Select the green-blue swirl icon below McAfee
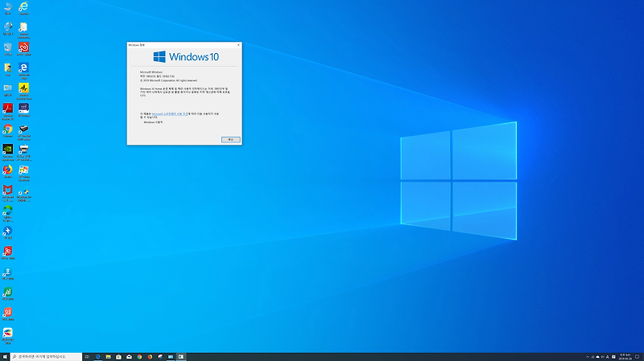644x361 pixels. pyautogui.click(x=8, y=213)
